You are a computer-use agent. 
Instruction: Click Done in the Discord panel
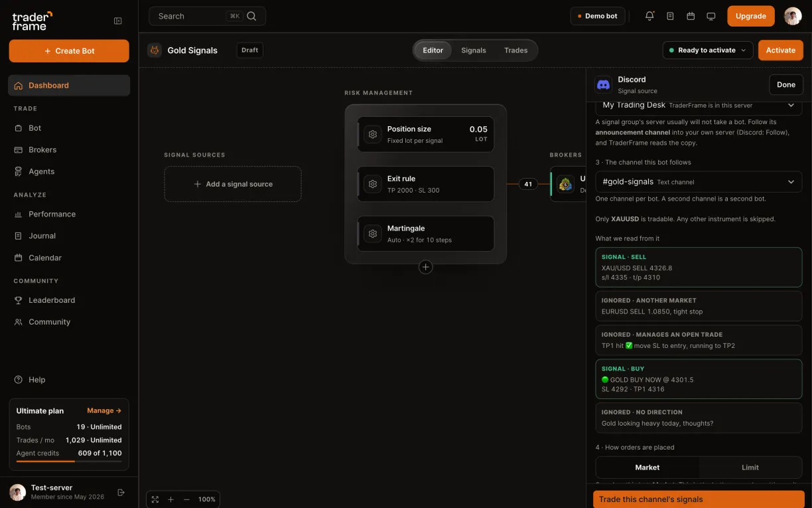pos(786,84)
